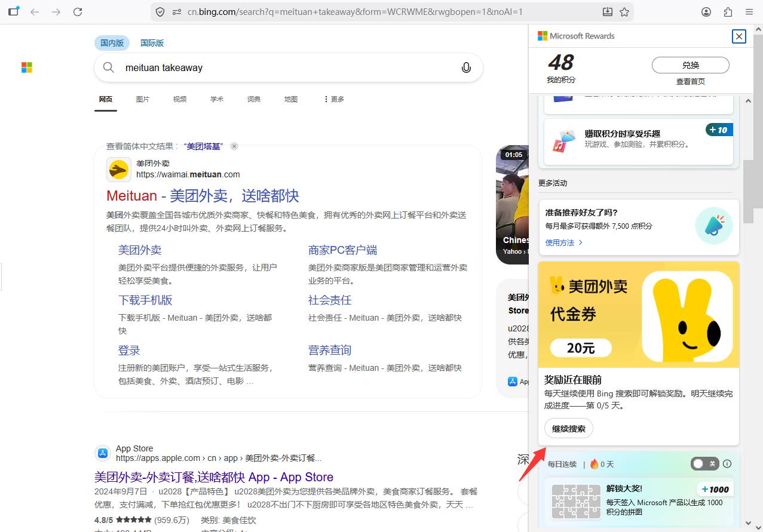763x532 pixels.
Task: Click the Rewards panel scrollbar down arrow
Action: click(749, 524)
